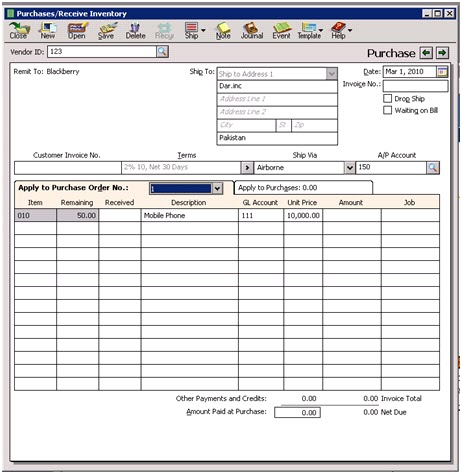
Task: Enable the Drop Ship checkbox
Action: (x=387, y=98)
